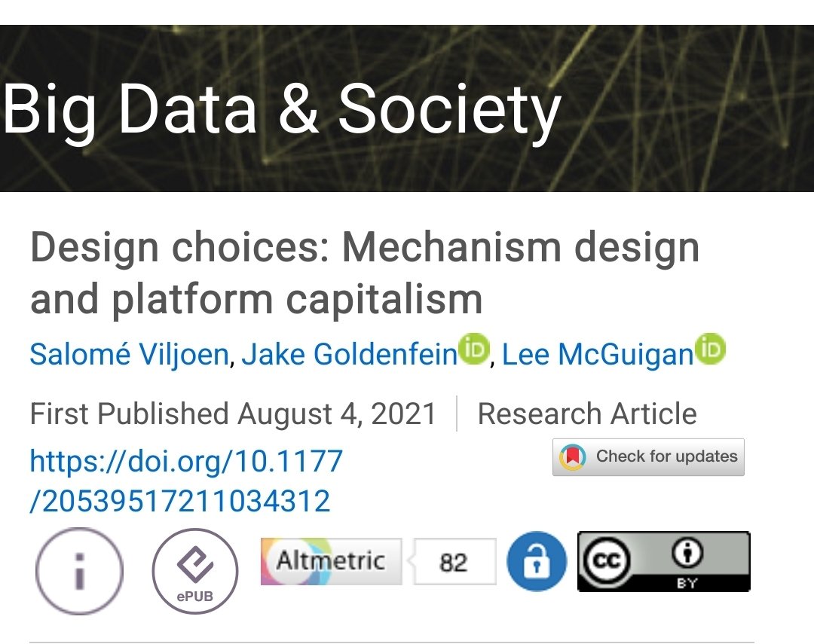The width and height of the screenshot is (814, 644).
Task: Click the article information icon
Action: (x=78, y=571)
